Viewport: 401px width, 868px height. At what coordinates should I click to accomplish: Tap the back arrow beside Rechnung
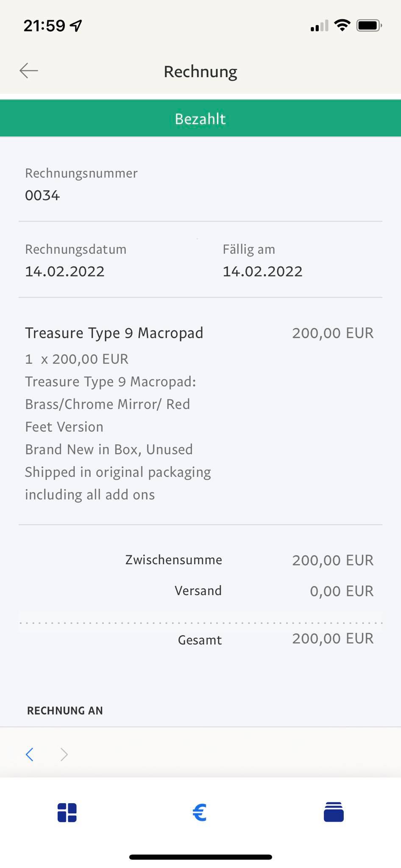point(29,71)
